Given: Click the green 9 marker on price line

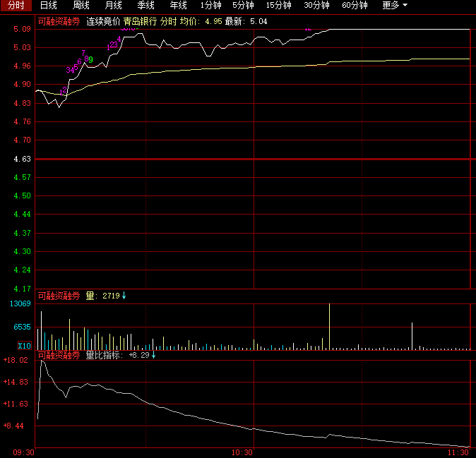Looking at the screenshot, I should 90,59.
